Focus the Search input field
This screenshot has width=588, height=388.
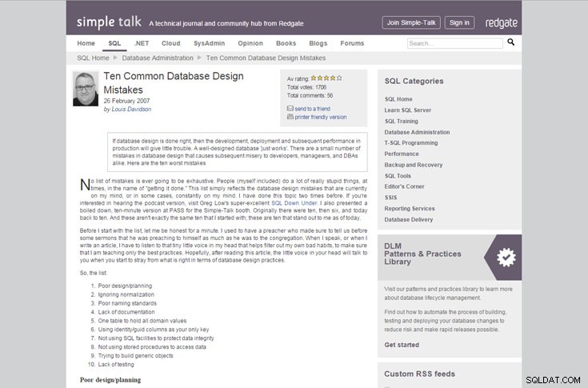(455, 43)
